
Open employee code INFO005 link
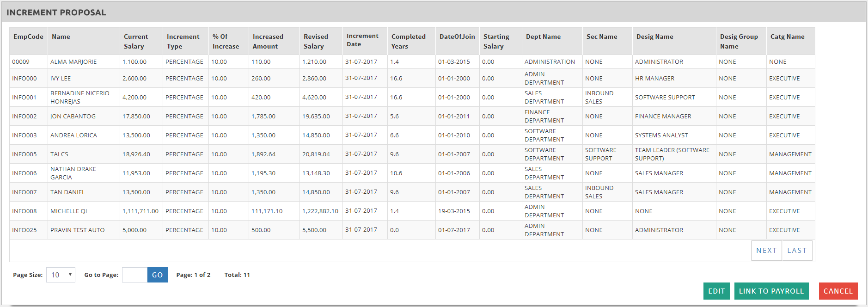(24, 154)
